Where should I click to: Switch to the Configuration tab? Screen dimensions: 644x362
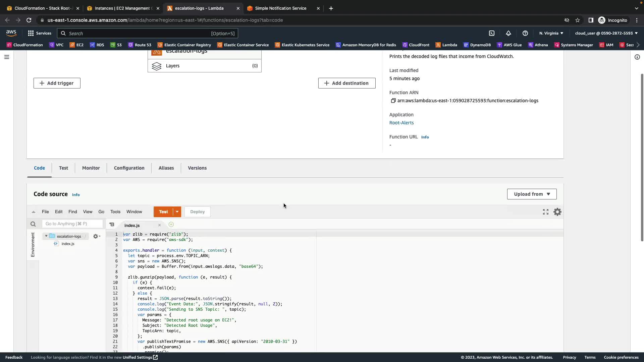[129, 168]
